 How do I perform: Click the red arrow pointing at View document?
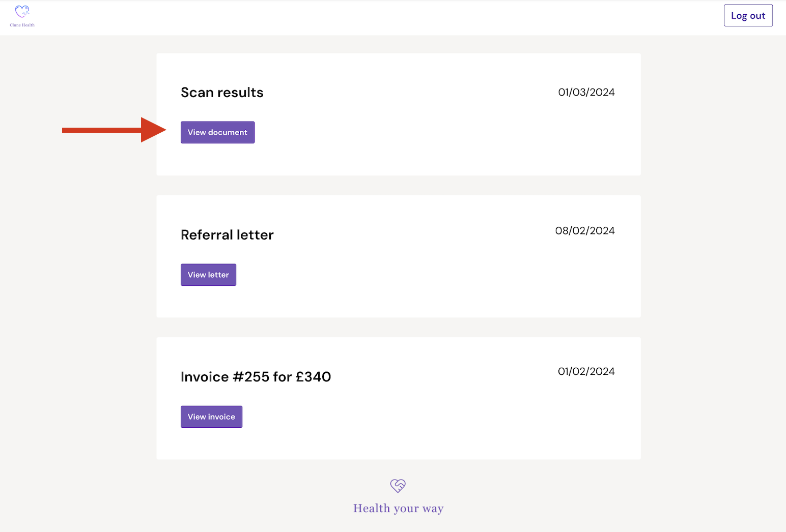pyautogui.click(x=114, y=130)
